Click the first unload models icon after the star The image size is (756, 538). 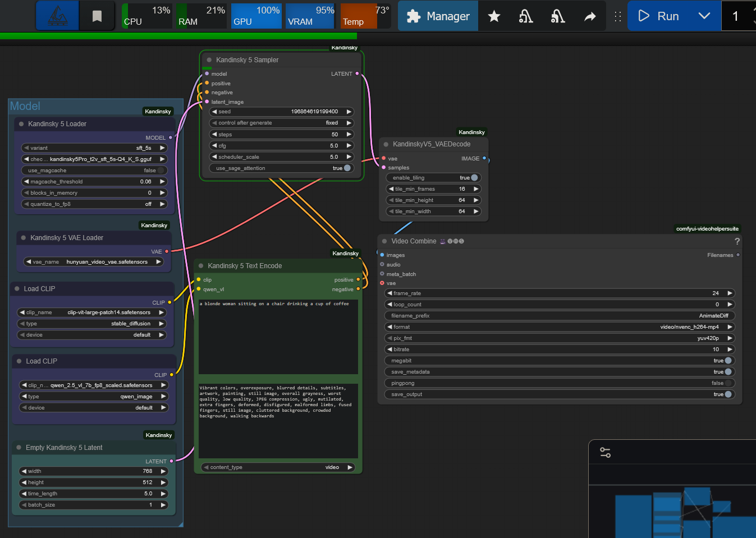525,16
